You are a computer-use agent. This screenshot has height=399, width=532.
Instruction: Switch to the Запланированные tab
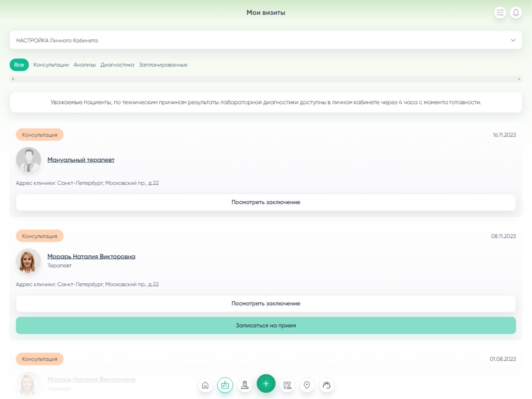(x=163, y=65)
